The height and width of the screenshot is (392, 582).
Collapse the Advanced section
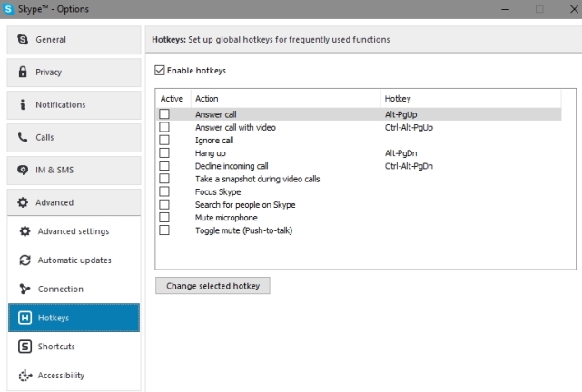pyautogui.click(x=74, y=202)
